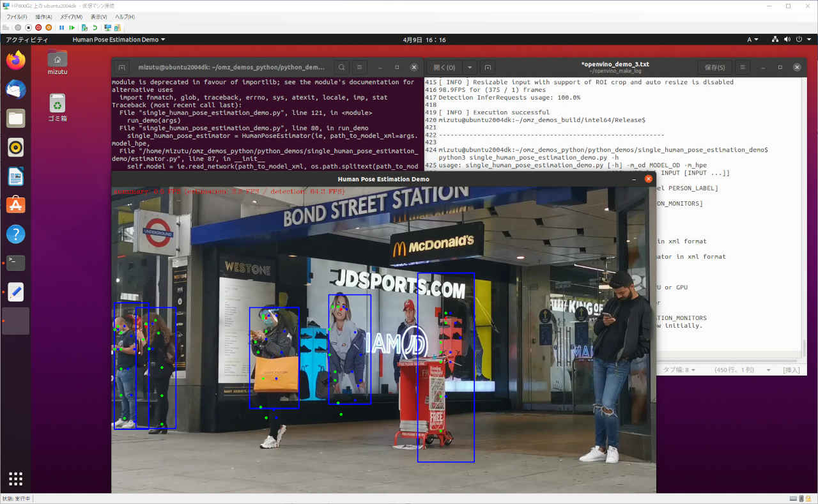Open Ubuntu Software from the dock
The image size is (818, 504).
[x=16, y=205]
